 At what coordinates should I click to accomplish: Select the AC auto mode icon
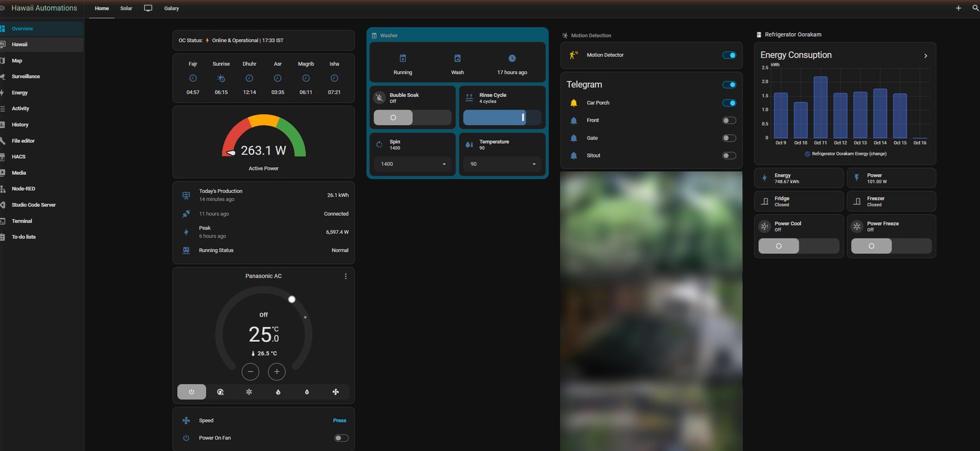click(221, 392)
